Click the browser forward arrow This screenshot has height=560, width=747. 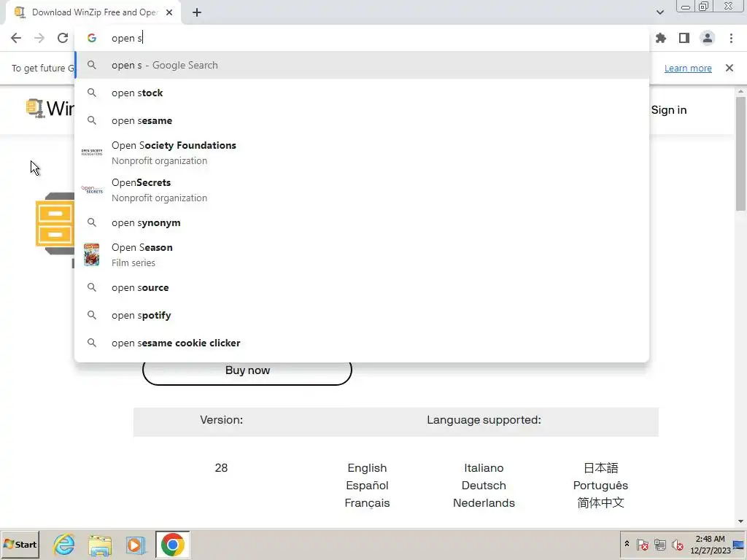point(39,38)
